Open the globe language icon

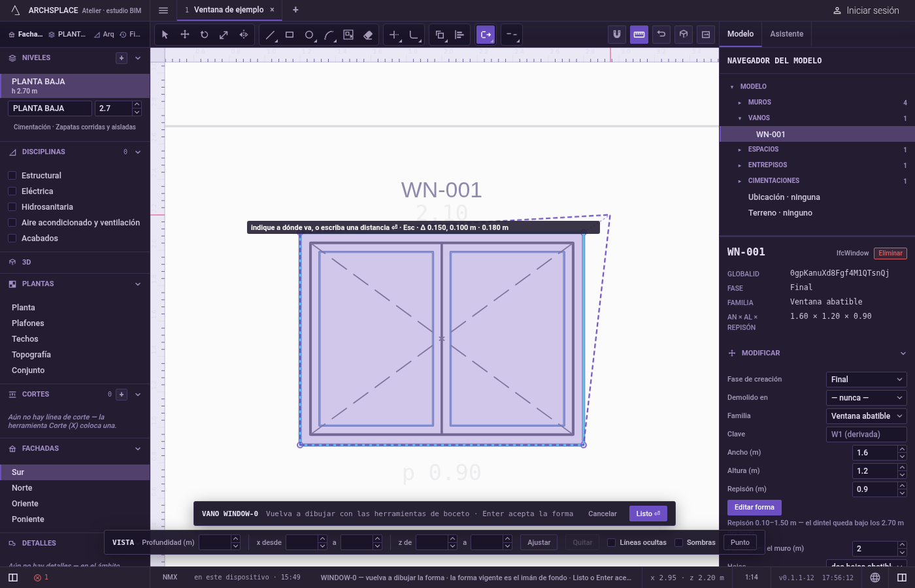(875, 578)
